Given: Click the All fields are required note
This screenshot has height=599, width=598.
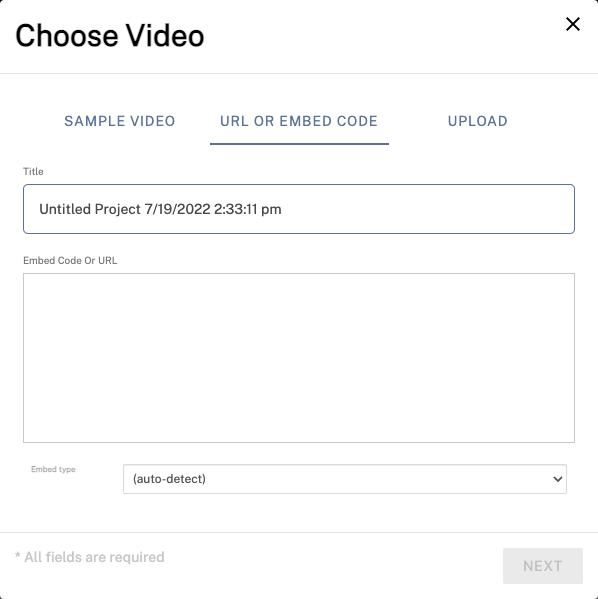Looking at the screenshot, I should point(90,557).
